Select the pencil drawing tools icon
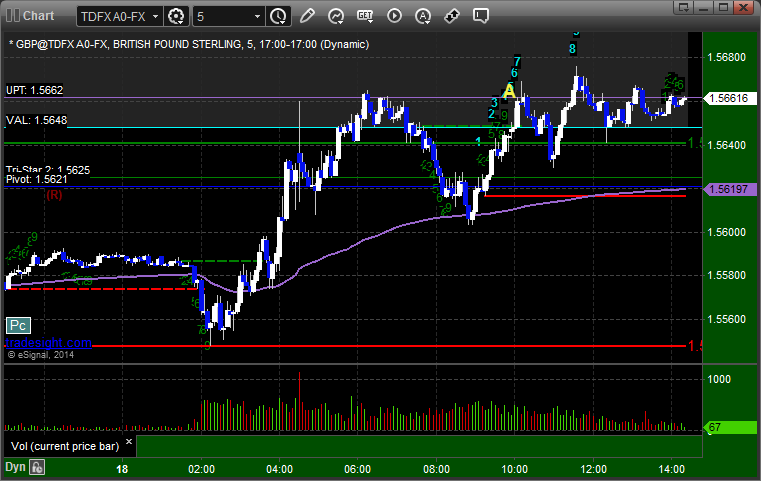 point(307,16)
